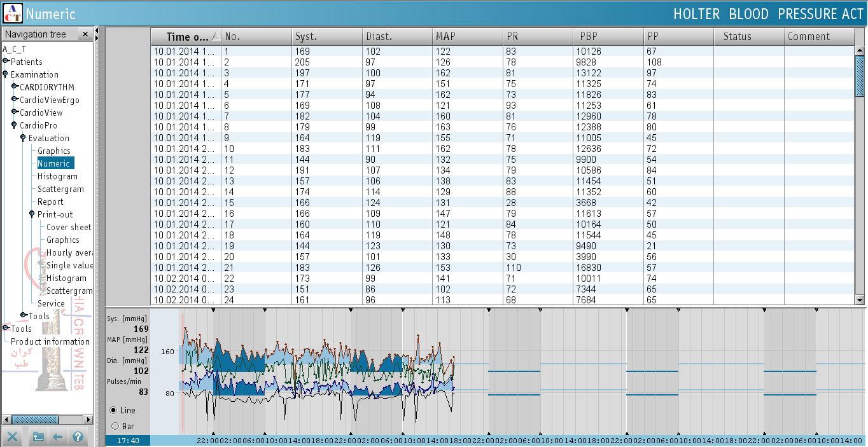Click the back arrow icon in bottom toolbar
Image resolution: width=868 pixels, height=447 pixels.
(58, 437)
